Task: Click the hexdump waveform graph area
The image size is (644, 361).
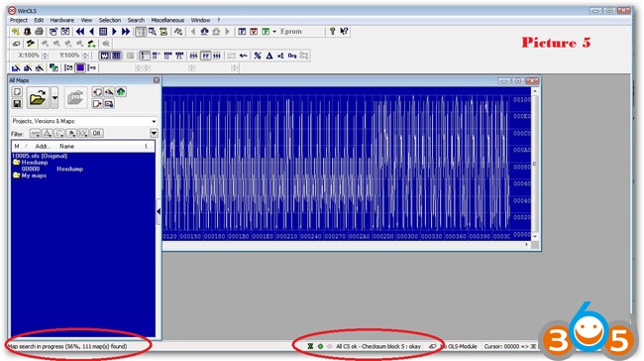Action: (337, 165)
